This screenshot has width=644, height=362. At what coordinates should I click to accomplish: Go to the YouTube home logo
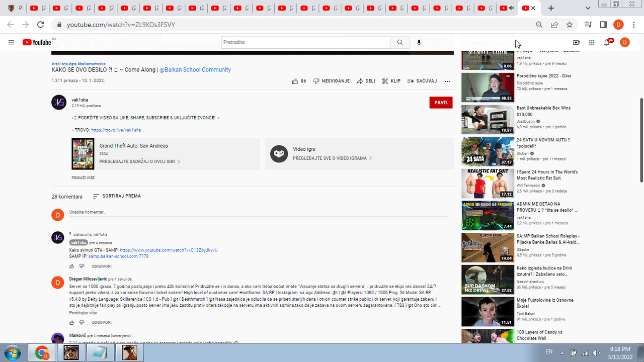37,42
